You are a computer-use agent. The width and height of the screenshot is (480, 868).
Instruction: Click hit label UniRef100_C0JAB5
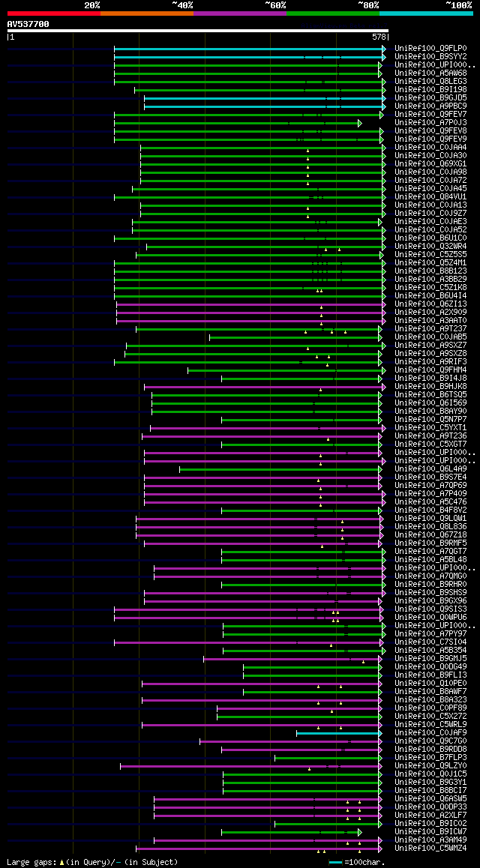pos(430,337)
